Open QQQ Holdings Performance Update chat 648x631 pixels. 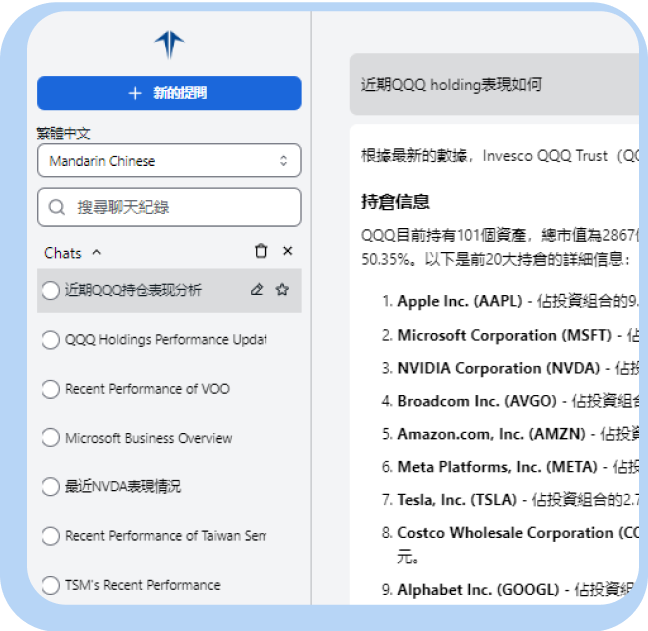165,340
